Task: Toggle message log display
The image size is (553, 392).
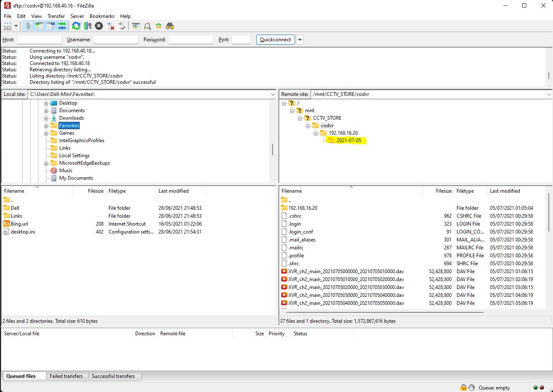Action: tap(28, 26)
